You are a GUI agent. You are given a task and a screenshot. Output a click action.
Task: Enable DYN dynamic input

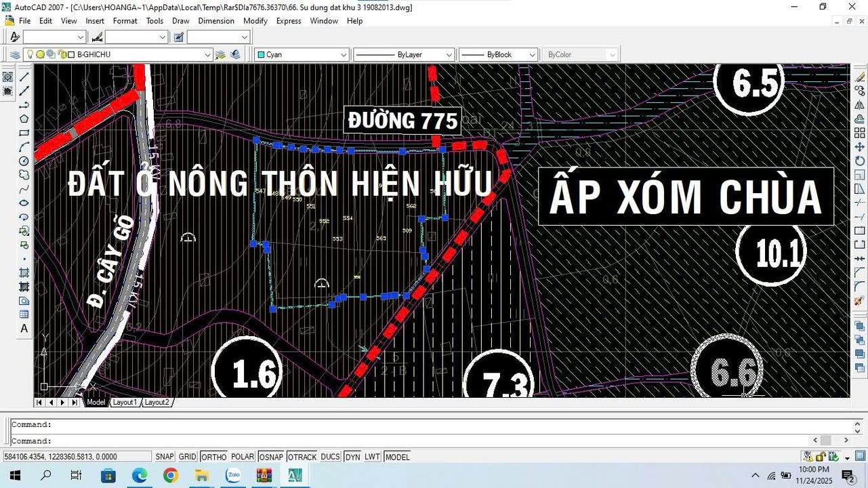(x=352, y=456)
